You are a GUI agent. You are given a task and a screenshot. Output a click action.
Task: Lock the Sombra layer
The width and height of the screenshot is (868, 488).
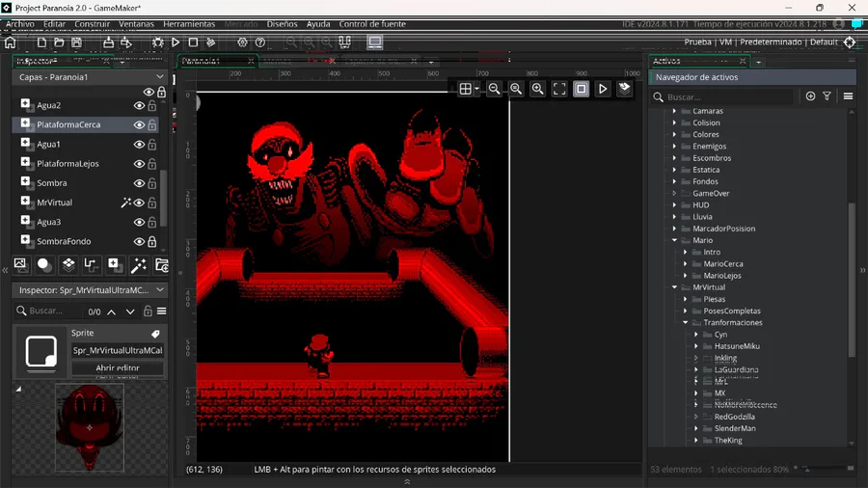point(152,183)
